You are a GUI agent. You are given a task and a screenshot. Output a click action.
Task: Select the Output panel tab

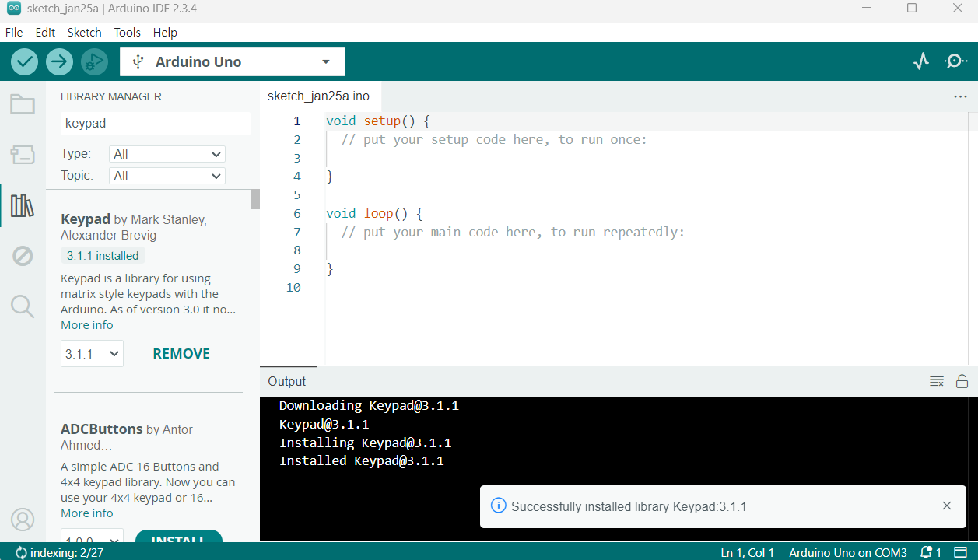pos(287,381)
